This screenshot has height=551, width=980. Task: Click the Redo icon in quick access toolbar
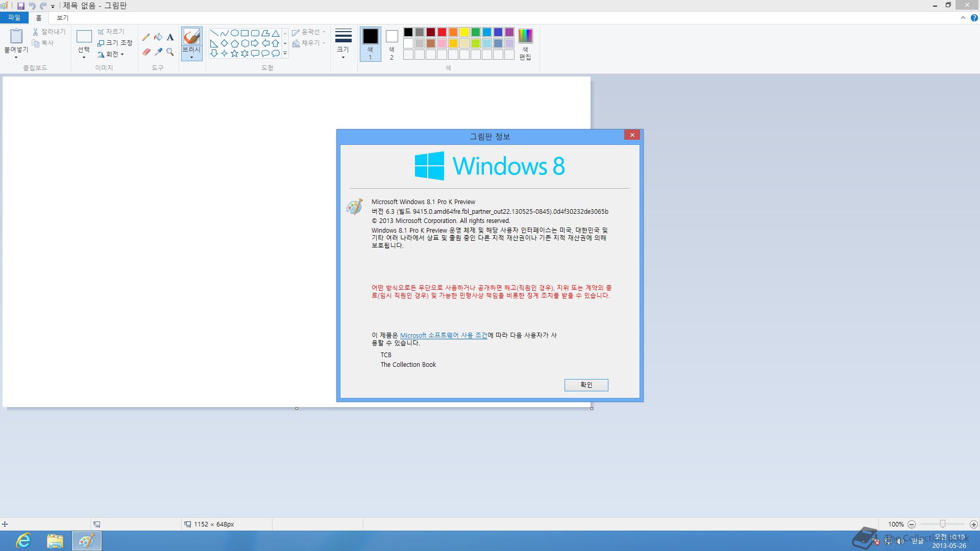(43, 6)
